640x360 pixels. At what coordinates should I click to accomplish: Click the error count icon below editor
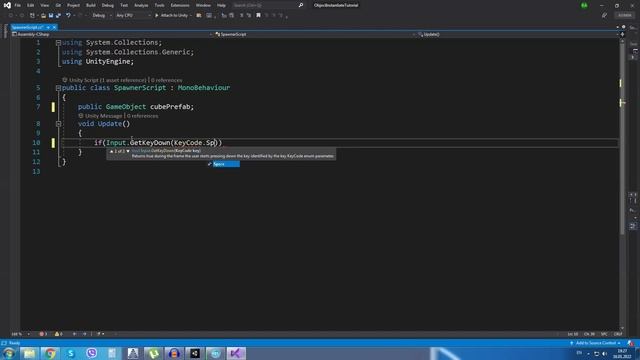[x=42, y=334]
